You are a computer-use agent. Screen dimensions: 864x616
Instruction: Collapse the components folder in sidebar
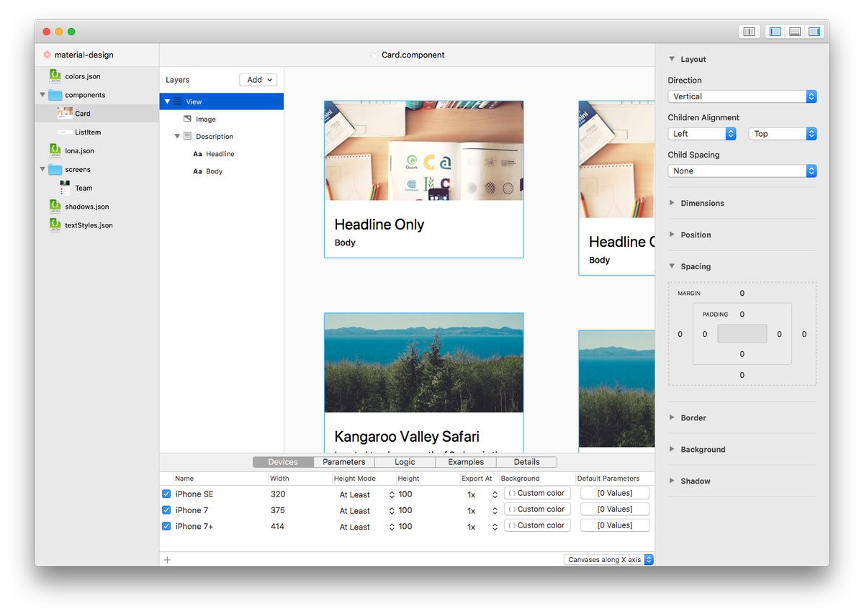(x=42, y=95)
